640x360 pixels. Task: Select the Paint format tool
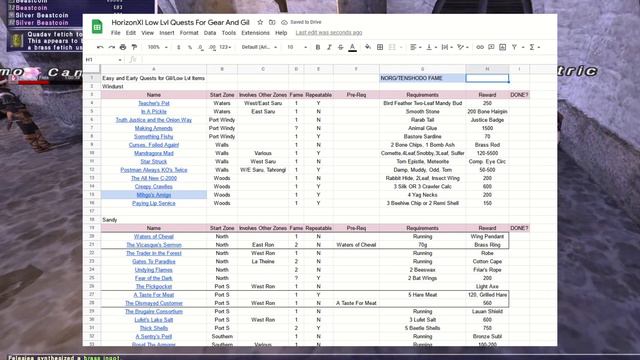click(134, 47)
